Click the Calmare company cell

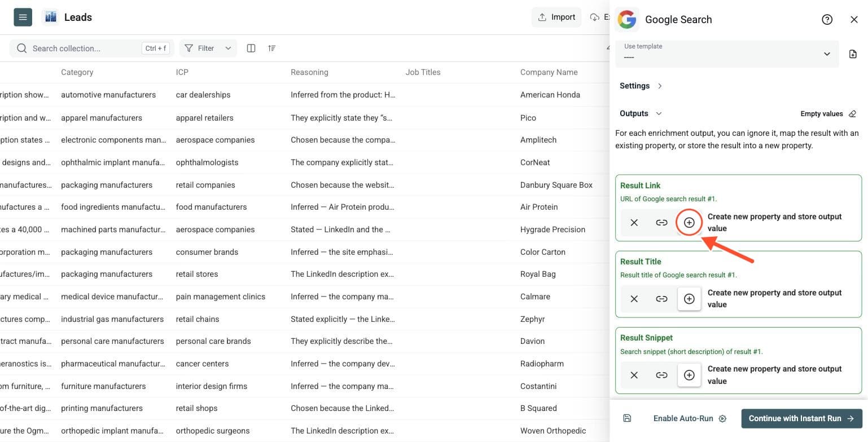535,297
